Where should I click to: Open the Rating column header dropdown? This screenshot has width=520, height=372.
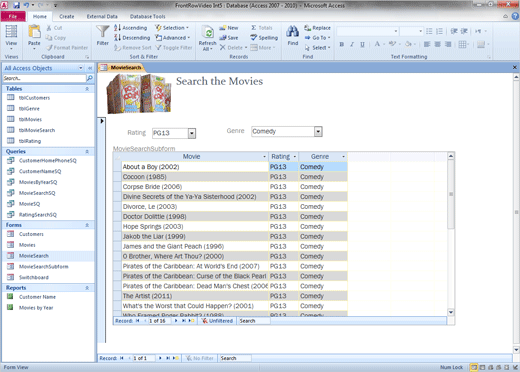point(295,157)
